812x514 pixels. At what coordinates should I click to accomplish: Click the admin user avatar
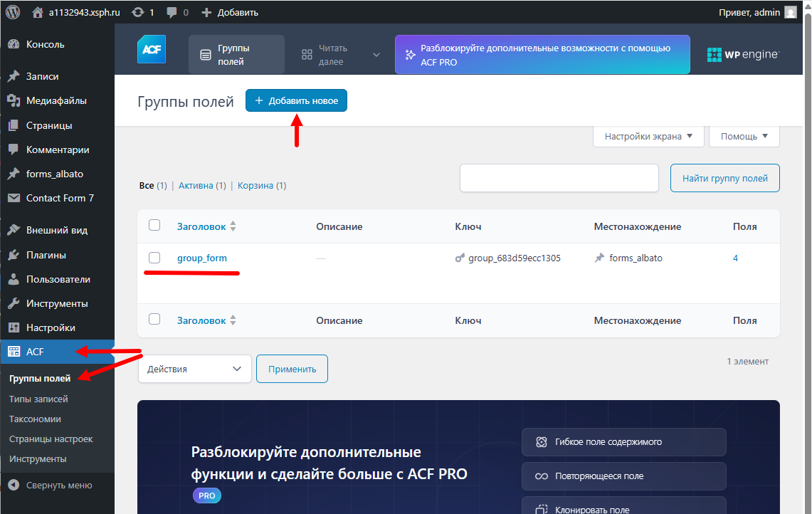pos(790,12)
